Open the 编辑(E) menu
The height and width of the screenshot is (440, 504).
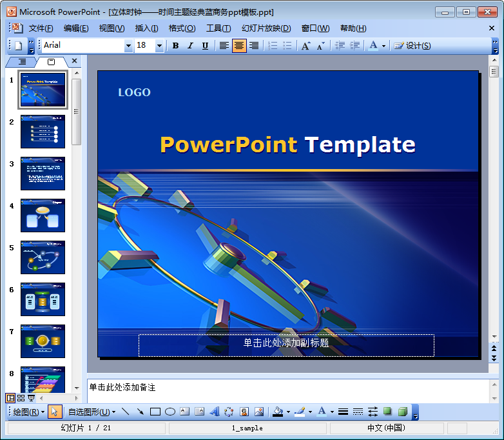tap(76, 28)
